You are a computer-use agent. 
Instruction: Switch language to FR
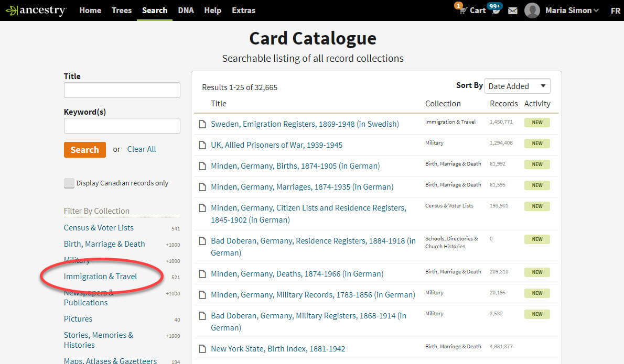click(x=615, y=10)
